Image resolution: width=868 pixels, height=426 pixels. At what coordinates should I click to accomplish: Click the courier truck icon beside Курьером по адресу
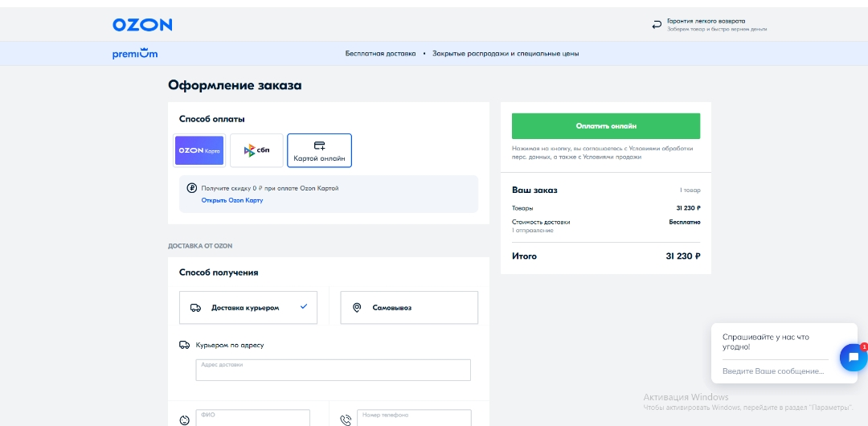click(x=184, y=345)
